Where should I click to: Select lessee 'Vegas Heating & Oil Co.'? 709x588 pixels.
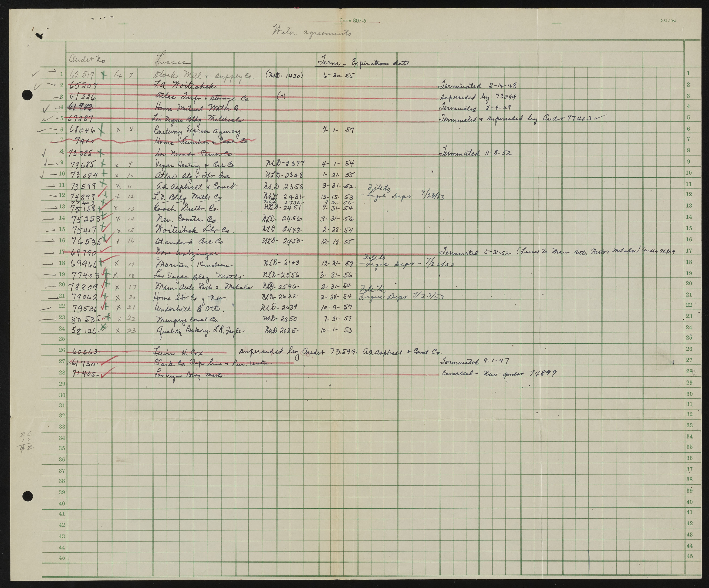195,165
